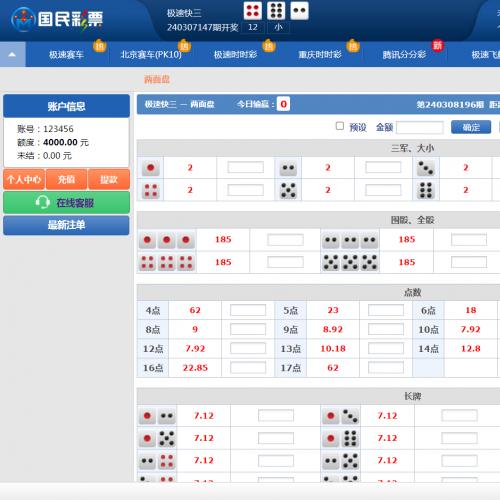
Task: Click bet field for 13点 odds 10.18
Action: [386, 349]
